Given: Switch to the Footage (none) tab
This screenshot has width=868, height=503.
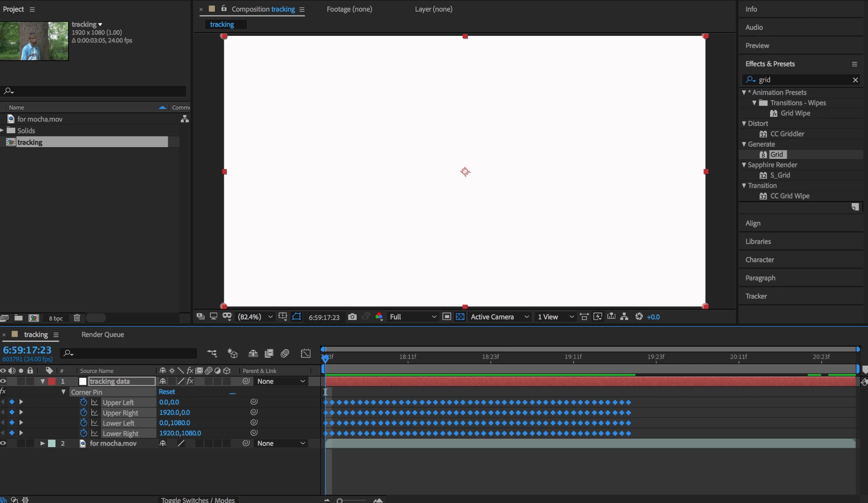Looking at the screenshot, I should click(349, 9).
